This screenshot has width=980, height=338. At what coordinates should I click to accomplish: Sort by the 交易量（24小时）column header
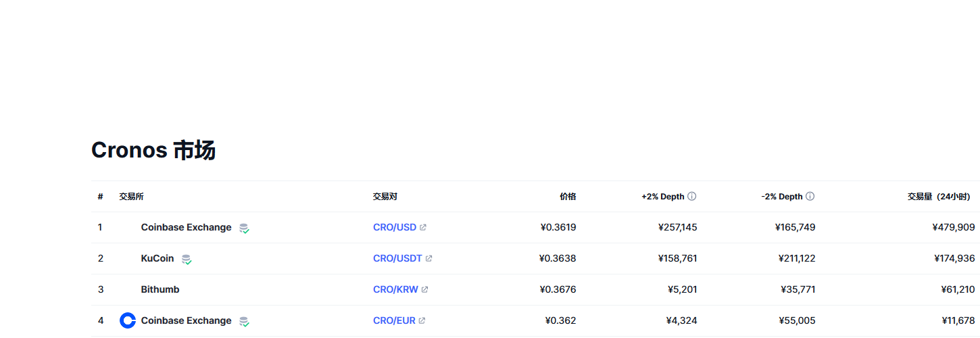[939, 197]
